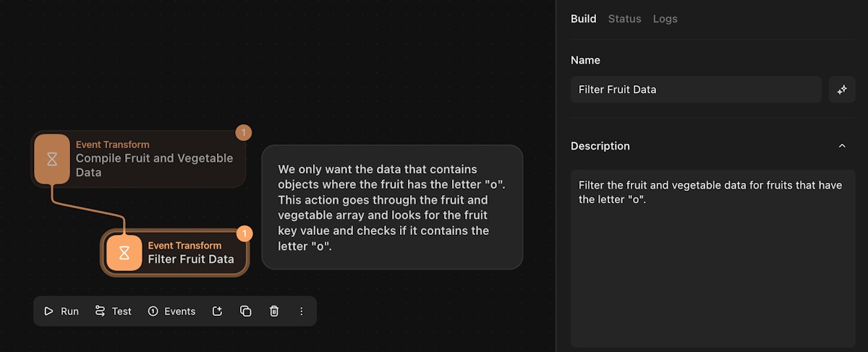Screen dimensions: 868x352
Task: Select the annotation note about letter "o"
Action: point(391,207)
